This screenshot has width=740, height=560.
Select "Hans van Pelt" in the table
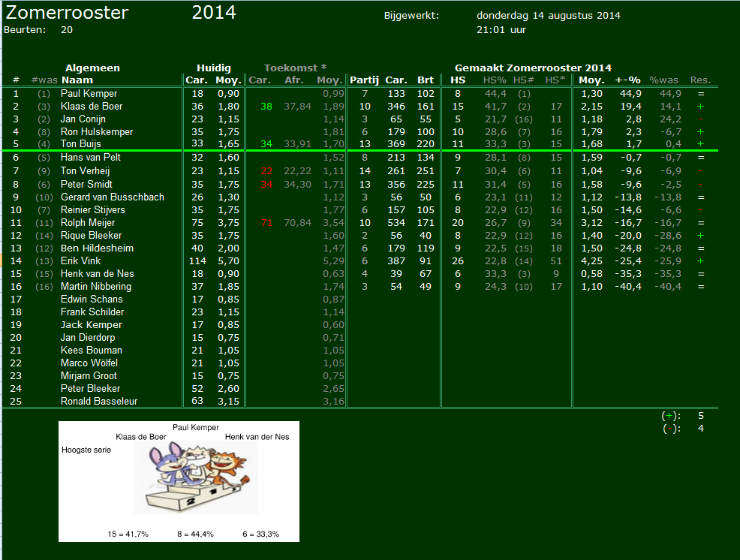[91, 157]
